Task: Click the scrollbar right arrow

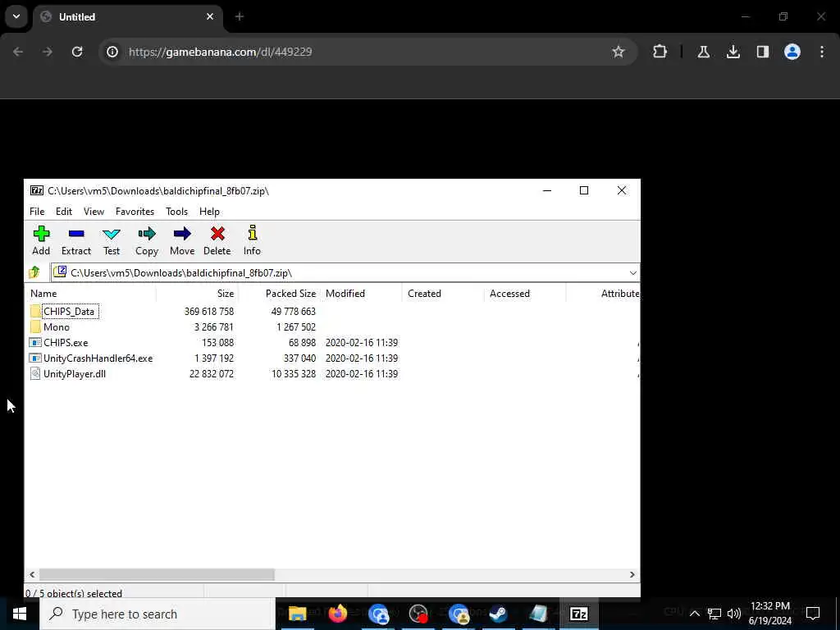Action: (x=632, y=574)
